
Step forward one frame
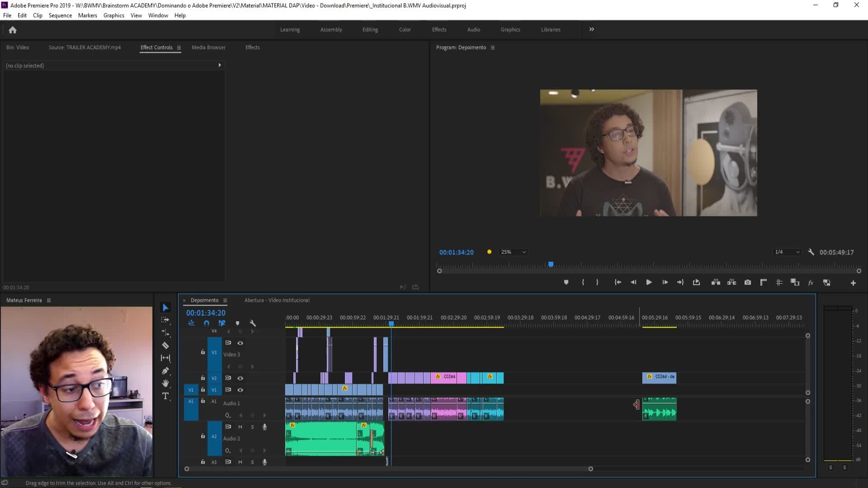(665, 282)
